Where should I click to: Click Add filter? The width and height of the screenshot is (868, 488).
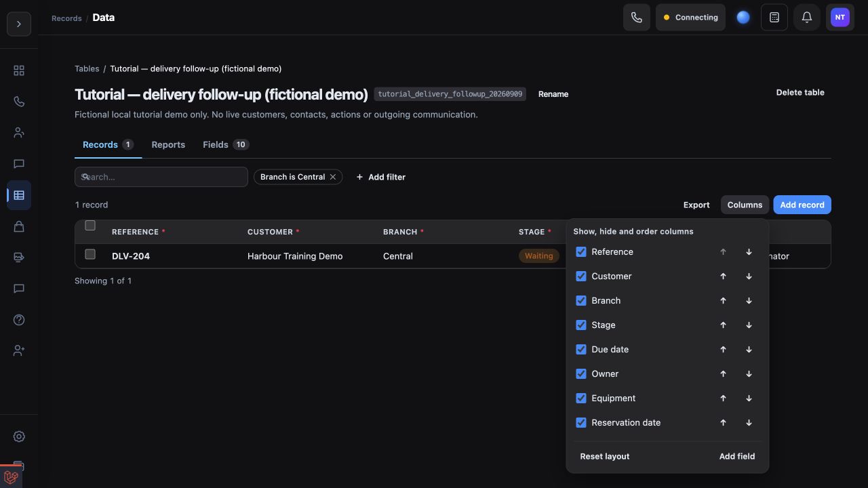click(x=380, y=177)
